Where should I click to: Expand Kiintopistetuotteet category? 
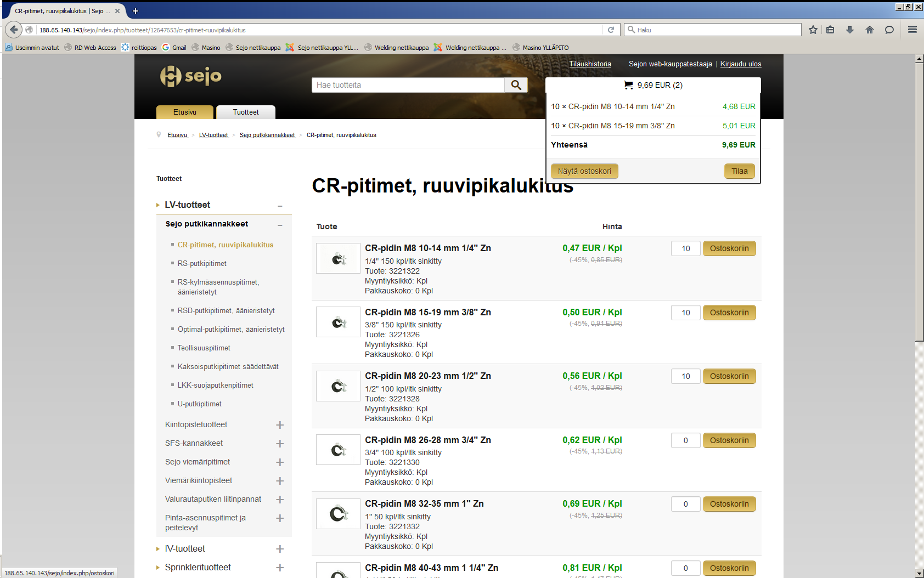pyautogui.click(x=280, y=425)
